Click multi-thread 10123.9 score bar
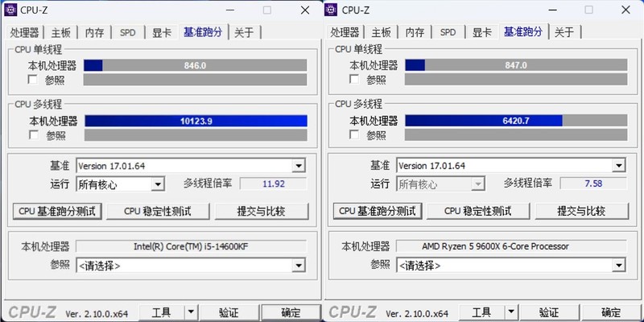Screen dimensions: 644x322 (x=196, y=121)
